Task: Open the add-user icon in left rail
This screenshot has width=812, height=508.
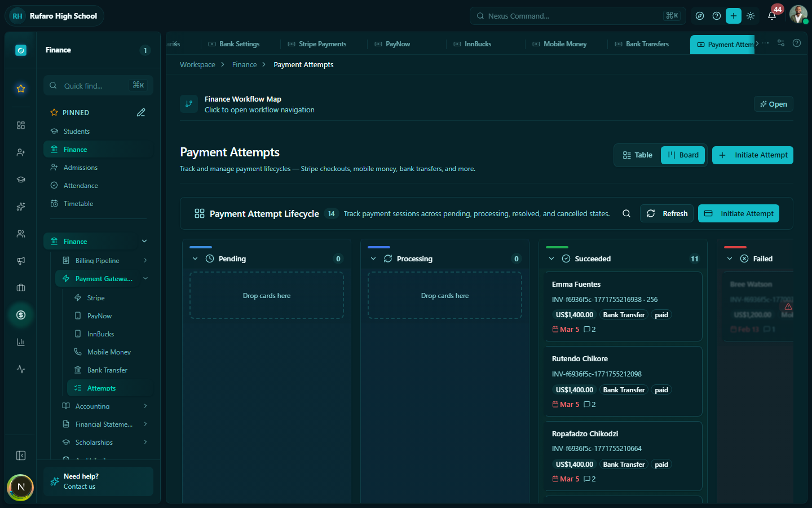Action: [x=21, y=152]
